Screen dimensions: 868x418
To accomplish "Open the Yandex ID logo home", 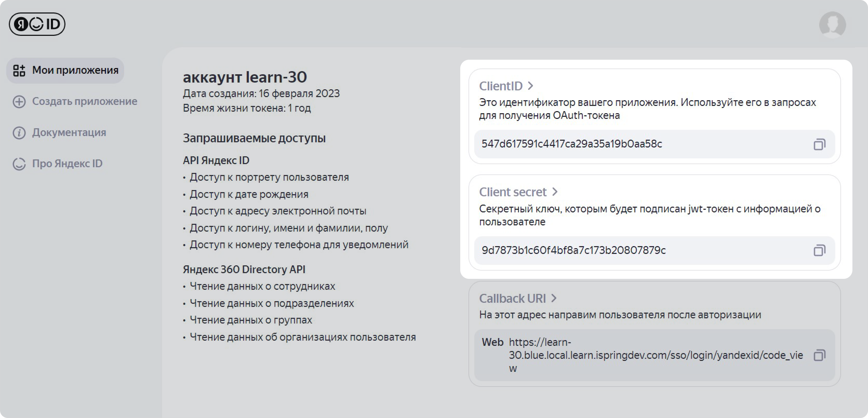I will (x=37, y=24).
